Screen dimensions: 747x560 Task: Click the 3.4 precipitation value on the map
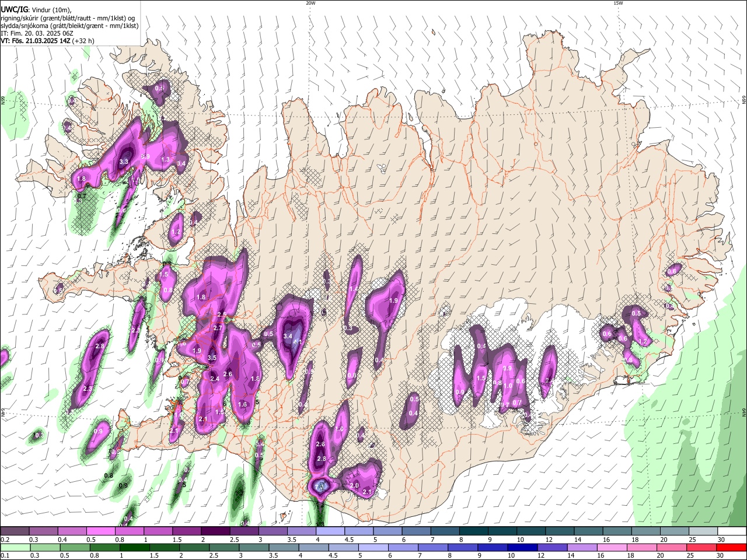tap(288, 337)
